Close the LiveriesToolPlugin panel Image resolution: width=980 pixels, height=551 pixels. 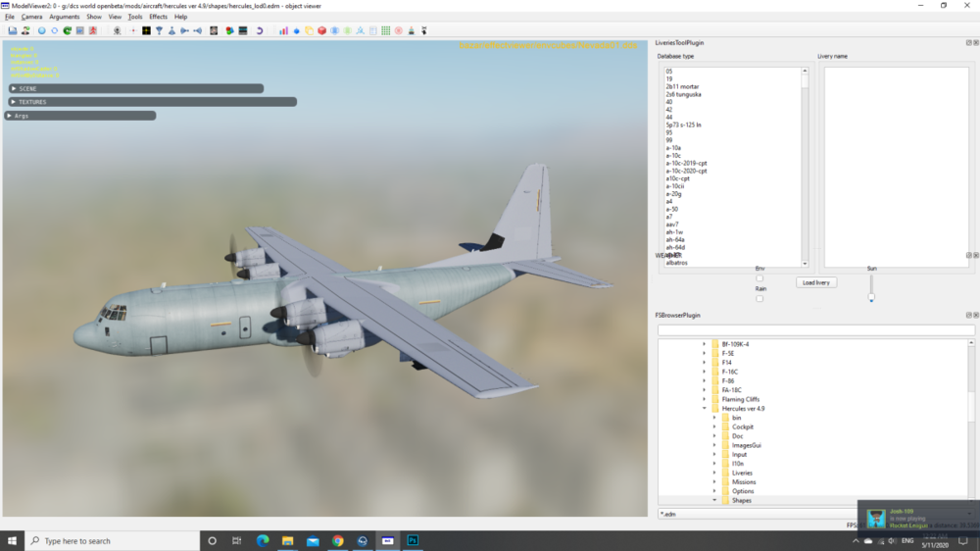[x=976, y=42]
